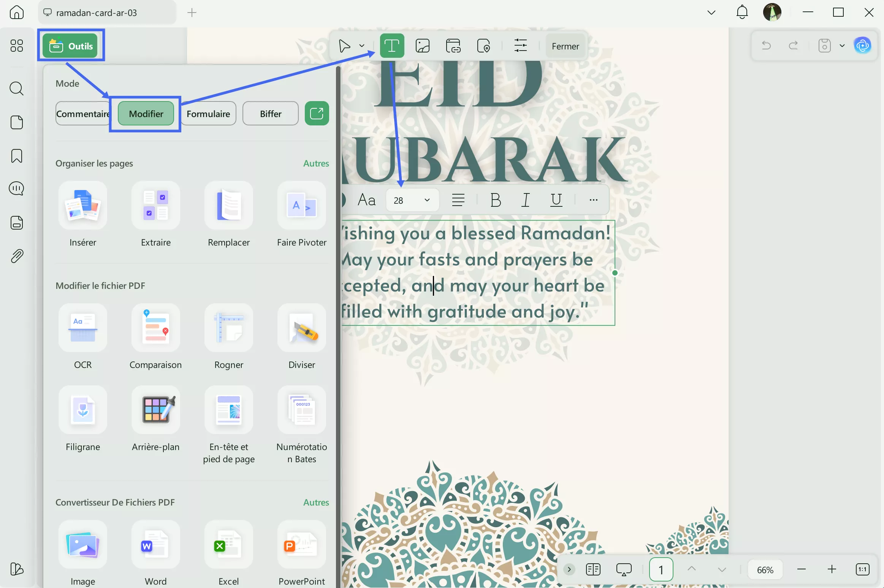884x588 pixels.
Task: Toggle bold formatting on selected text
Action: coord(495,200)
